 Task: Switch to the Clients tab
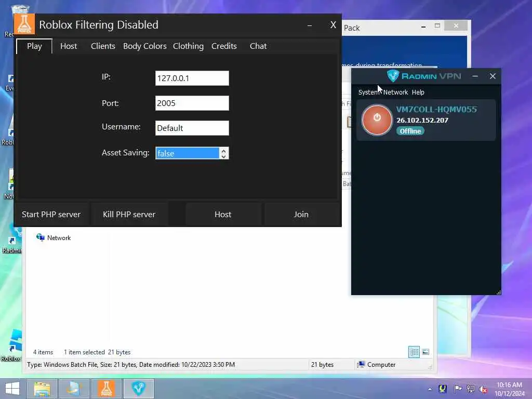pos(103,46)
